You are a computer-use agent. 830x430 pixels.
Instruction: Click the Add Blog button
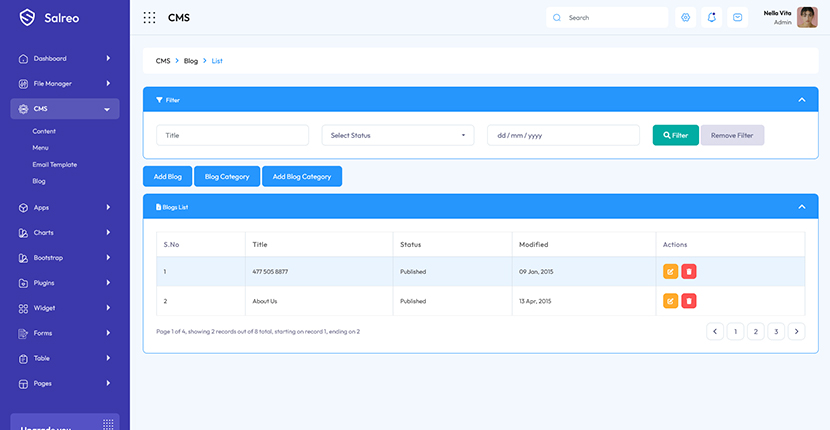pyautogui.click(x=167, y=176)
